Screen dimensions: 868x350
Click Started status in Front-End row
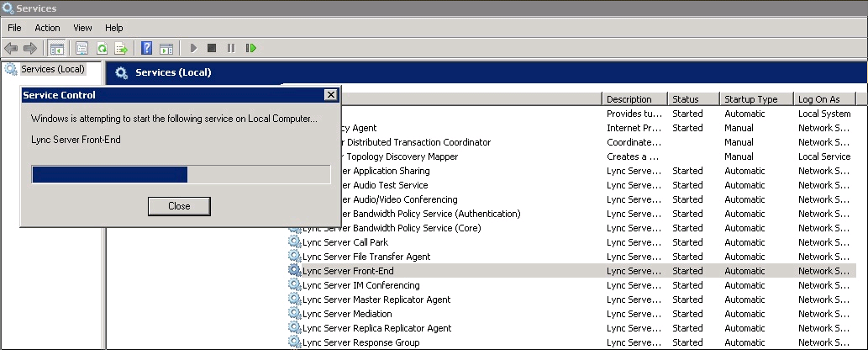pos(687,271)
